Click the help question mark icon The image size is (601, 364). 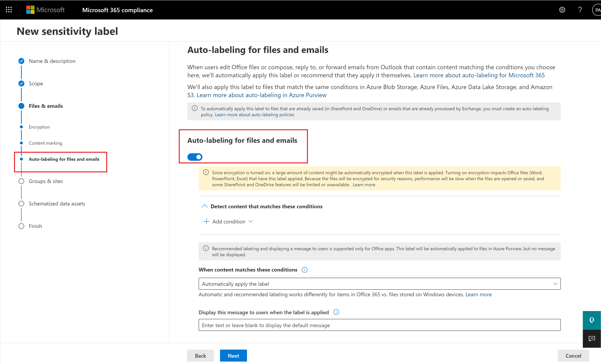[580, 10]
